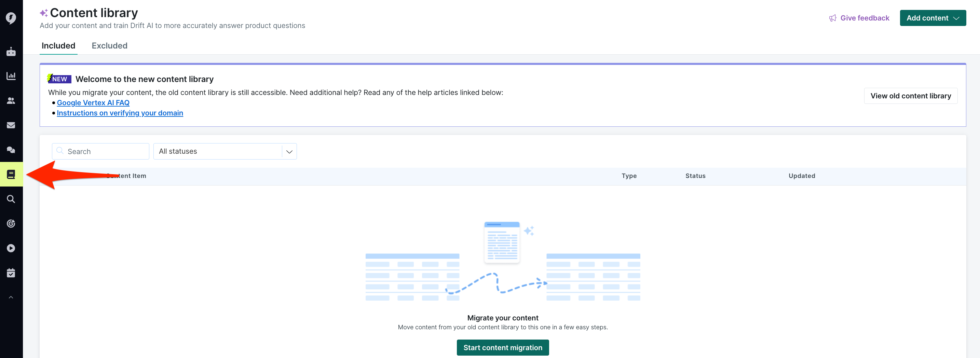Open Instructions on verifying your domain link
This screenshot has height=358, width=980.
click(x=120, y=113)
